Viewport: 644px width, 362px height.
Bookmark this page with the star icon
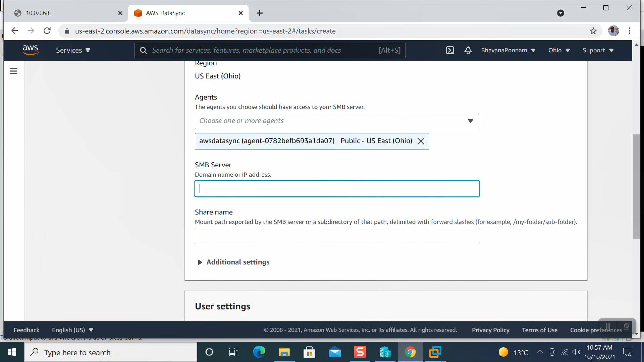click(x=593, y=31)
